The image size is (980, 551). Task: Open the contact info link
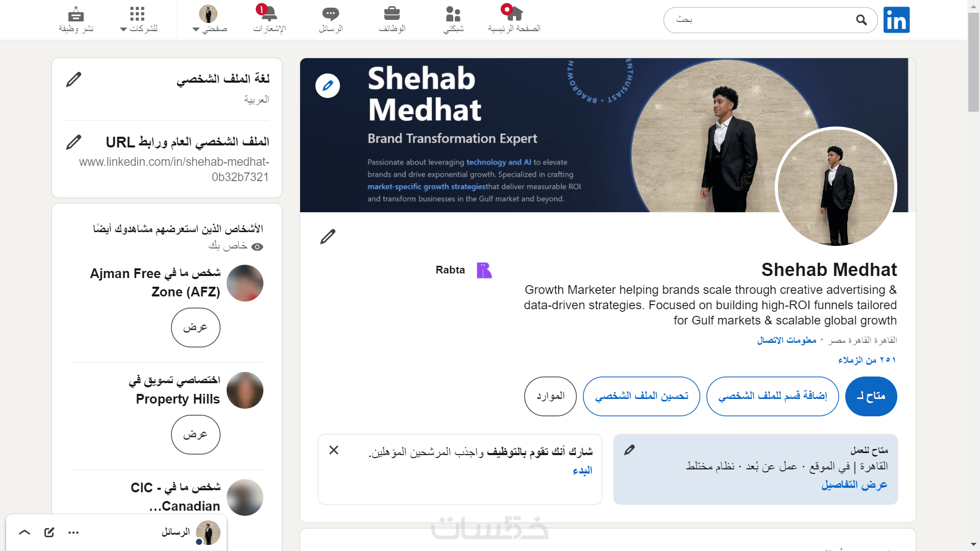pyautogui.click(x=787, y=340)
